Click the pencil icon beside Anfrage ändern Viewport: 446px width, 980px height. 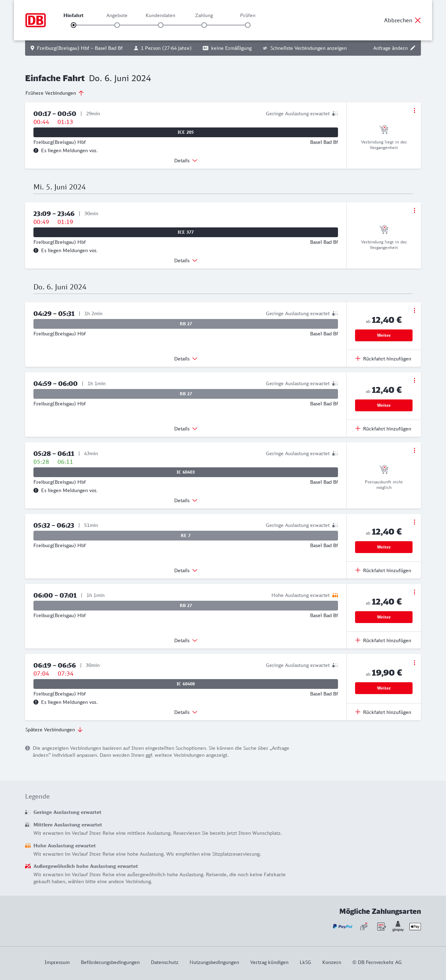(413, 48)
